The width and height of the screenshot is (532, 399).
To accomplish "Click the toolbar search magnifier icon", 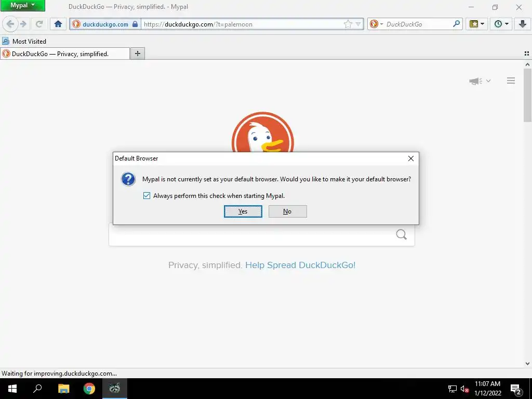I will (457, 24).
